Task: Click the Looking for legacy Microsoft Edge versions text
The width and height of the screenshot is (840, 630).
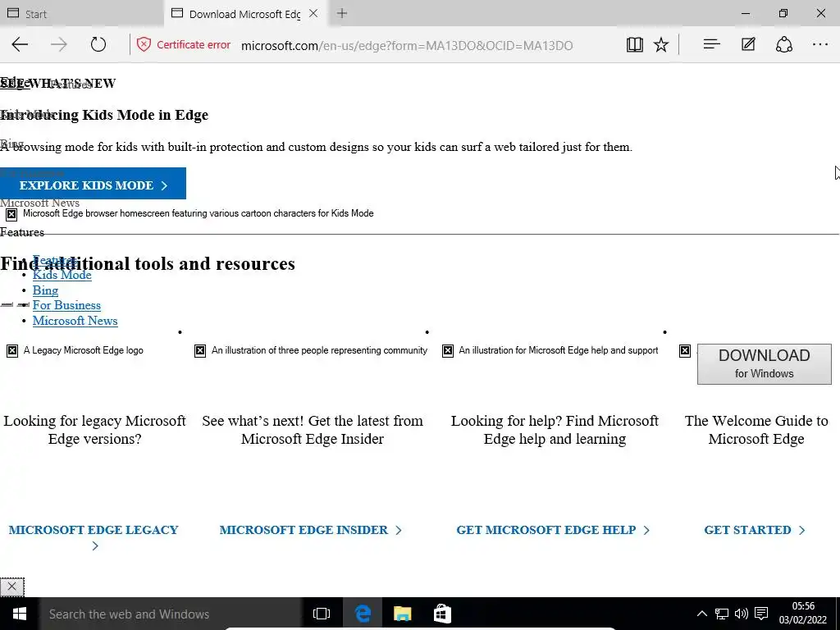Action: [x=95, y=430]
